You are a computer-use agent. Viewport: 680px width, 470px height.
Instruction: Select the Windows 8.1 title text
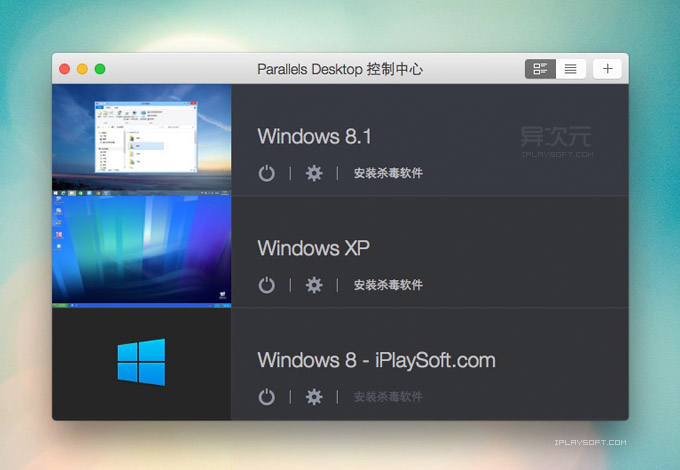(314, 136)
